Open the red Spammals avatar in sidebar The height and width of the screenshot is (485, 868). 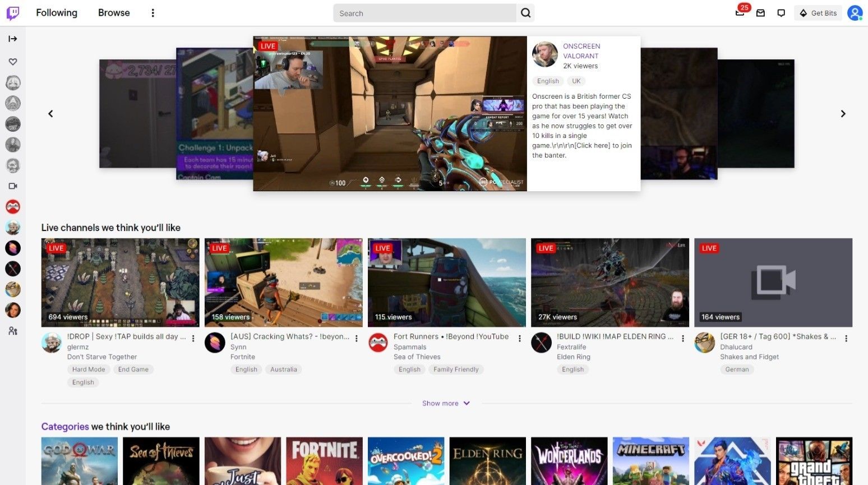coord(13,207)
